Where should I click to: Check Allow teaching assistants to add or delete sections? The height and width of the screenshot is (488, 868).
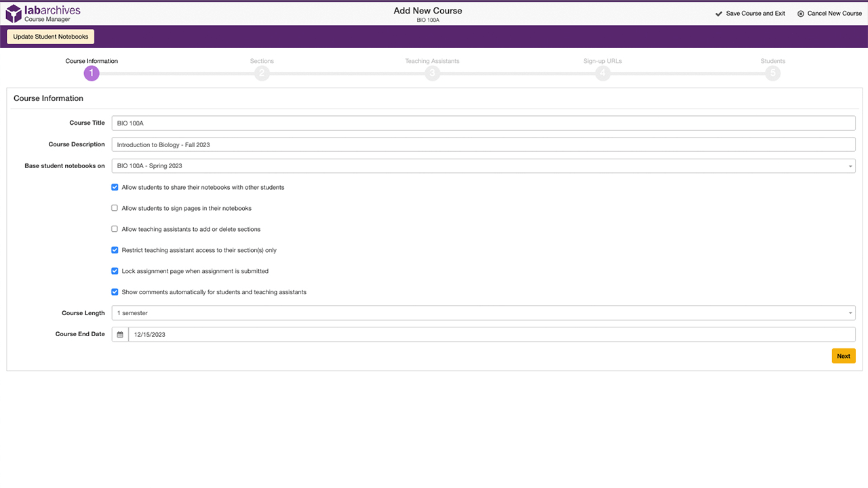pos(115,229)
